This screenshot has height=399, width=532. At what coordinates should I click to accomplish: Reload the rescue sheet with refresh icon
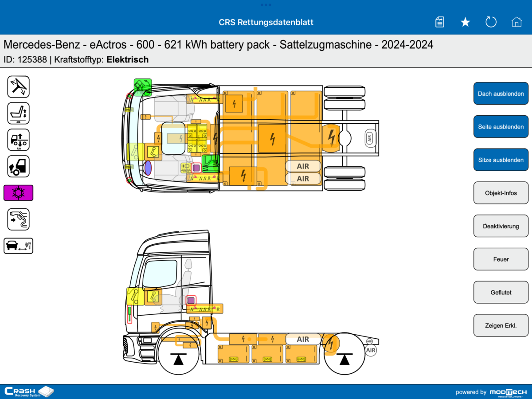491,22
